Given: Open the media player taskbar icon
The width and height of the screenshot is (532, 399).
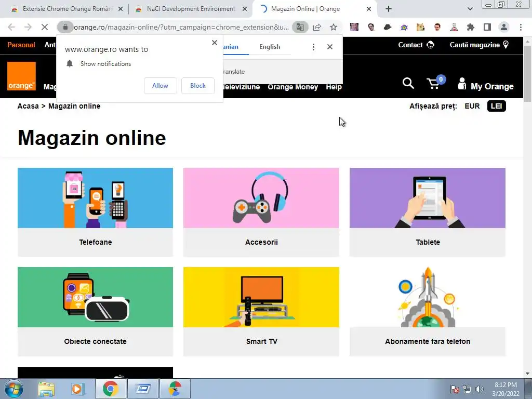Looking at the screenshot, I should tap(77, 389).
